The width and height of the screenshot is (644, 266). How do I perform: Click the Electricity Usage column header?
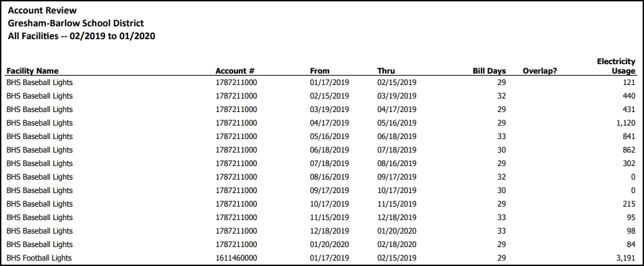(x=616, y=66)
